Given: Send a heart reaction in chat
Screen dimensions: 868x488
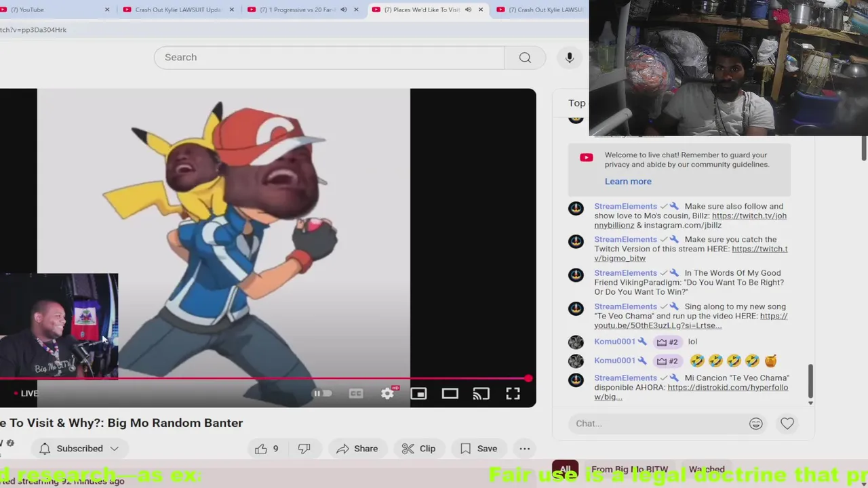Looking at the screenshot, I should point(787,424).
